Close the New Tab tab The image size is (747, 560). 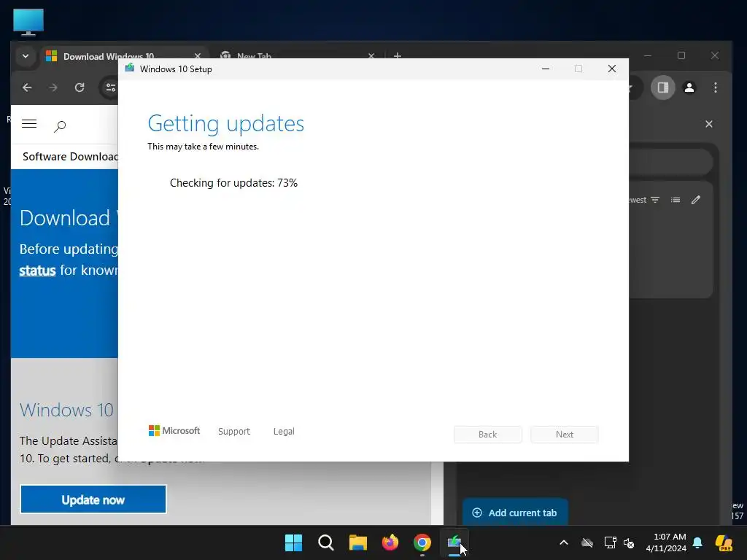click(371, 55)
